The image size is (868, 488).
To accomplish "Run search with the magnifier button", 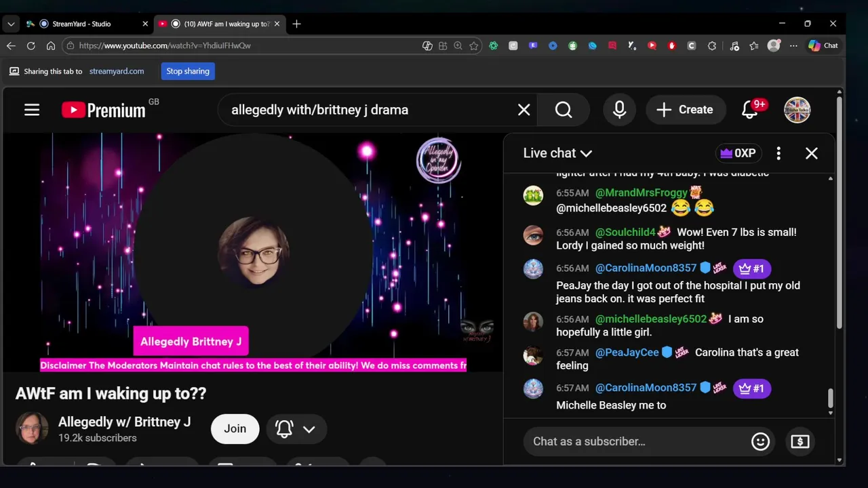I will coord(564,110).
